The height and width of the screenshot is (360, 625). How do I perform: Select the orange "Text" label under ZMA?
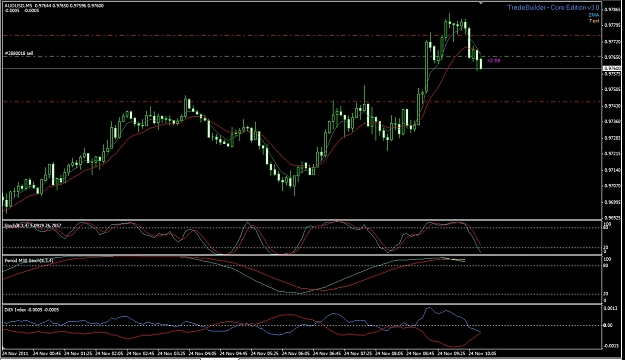click(x=594, y=21)
